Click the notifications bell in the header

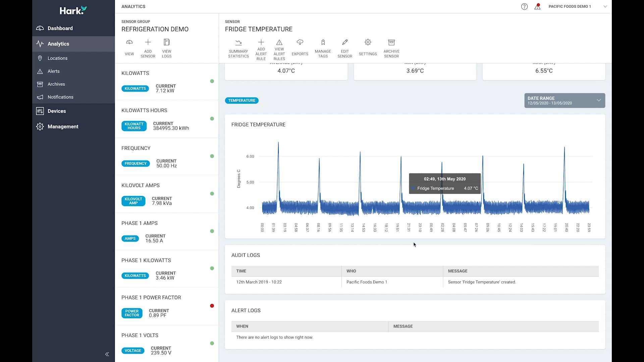pyautogui.click(x=538, y=6)
